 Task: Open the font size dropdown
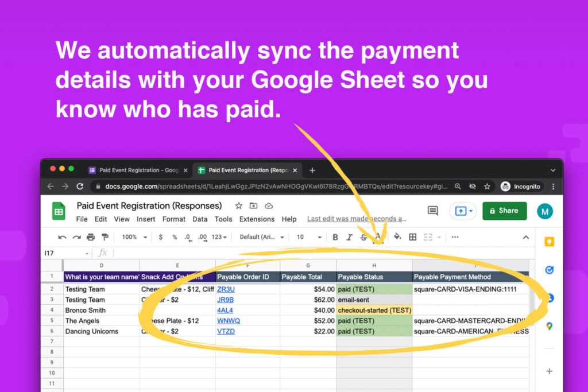(304, 236)
